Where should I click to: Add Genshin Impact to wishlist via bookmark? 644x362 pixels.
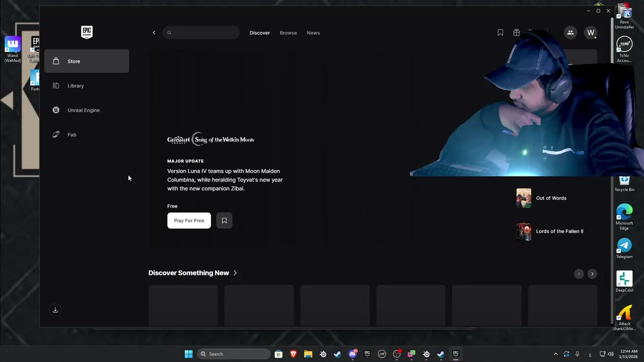pyautogui.click(x=224, y=221)
